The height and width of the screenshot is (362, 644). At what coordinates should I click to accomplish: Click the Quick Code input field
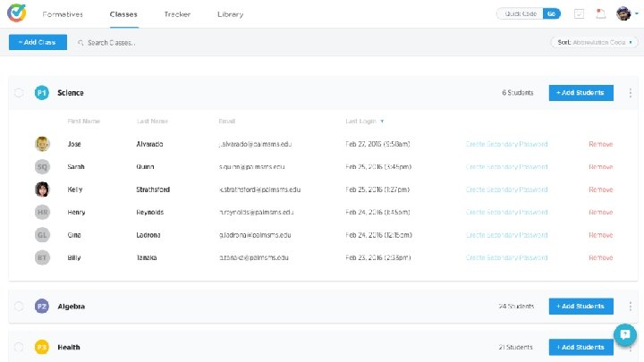point(520,14)
